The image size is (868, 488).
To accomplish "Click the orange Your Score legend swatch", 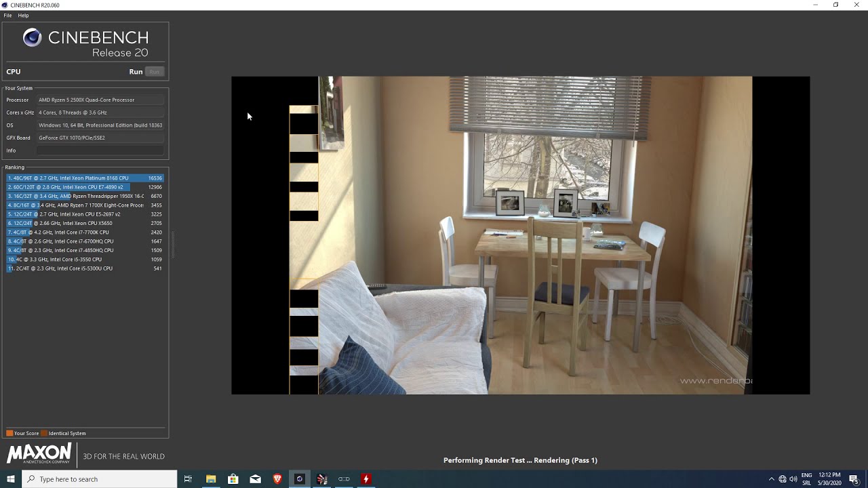I will point(9,433).
